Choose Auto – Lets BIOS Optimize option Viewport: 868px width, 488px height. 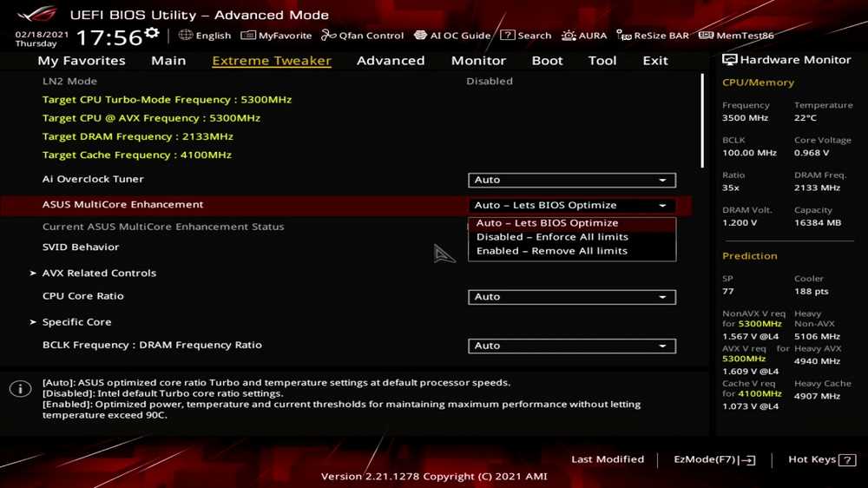click(572, 223)
